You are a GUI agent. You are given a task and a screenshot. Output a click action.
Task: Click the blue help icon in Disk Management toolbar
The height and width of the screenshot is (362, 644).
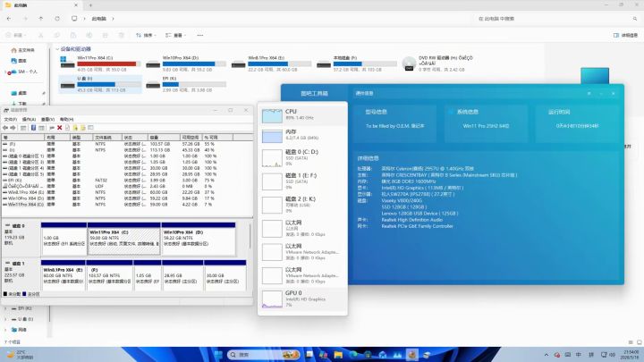(x=33, y=128)
